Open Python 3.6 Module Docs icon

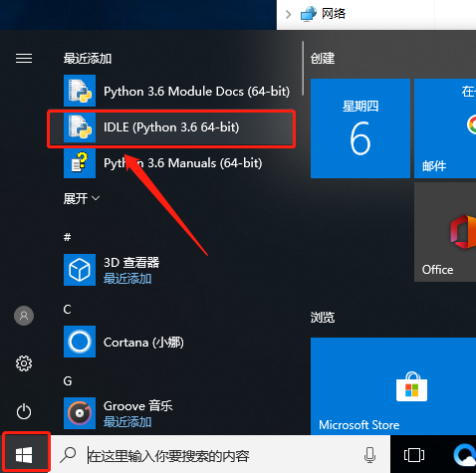80,91
